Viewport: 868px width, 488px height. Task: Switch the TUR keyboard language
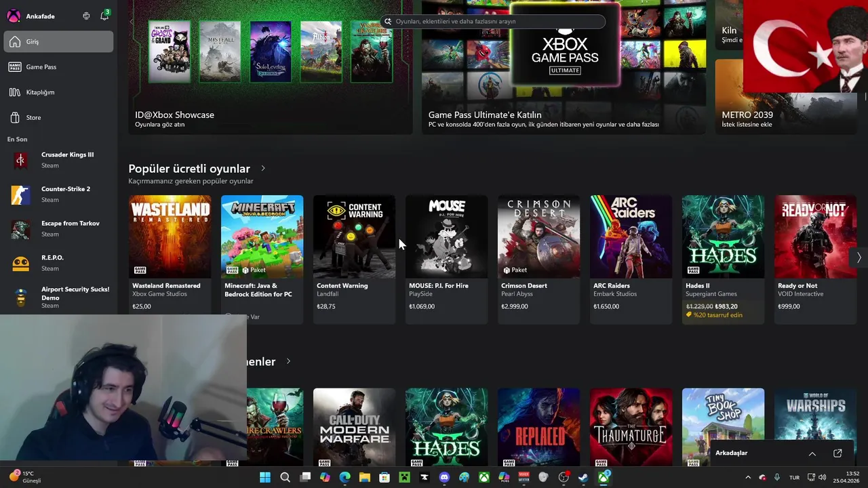point(794,477)
